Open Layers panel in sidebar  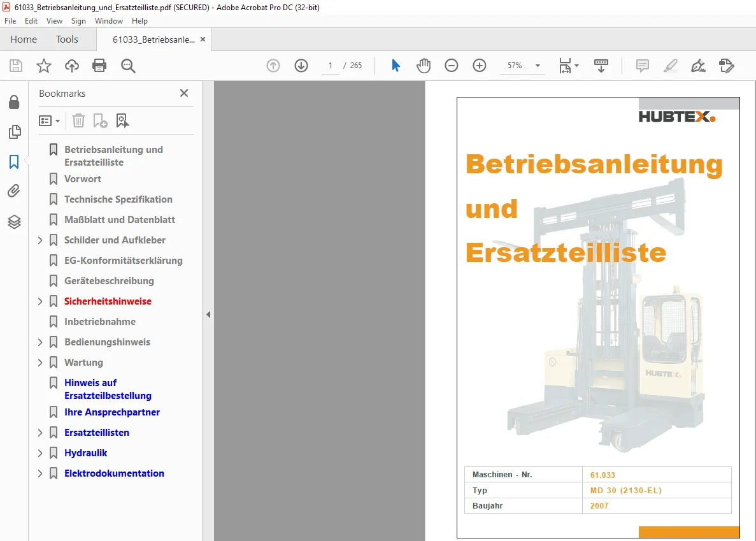pyautogui.click(x=14, y=222)
